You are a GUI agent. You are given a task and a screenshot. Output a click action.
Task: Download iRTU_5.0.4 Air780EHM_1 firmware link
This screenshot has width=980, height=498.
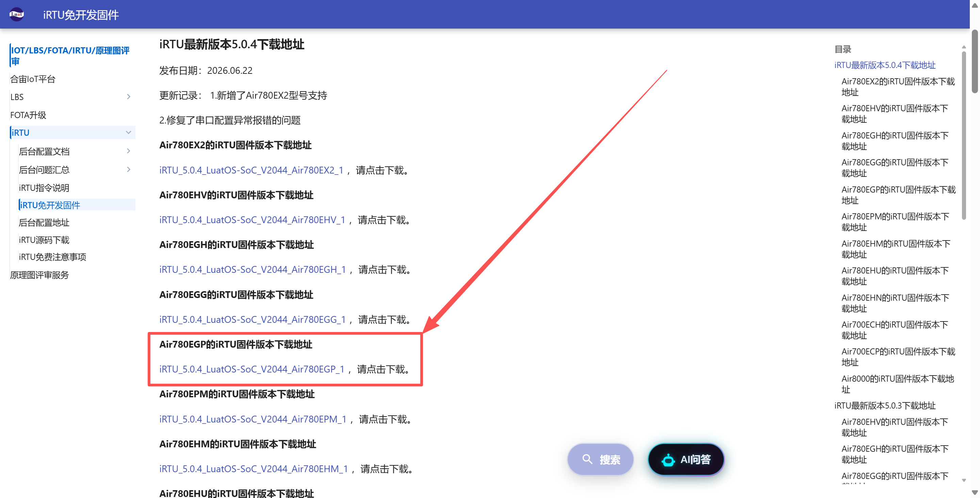tap(254, 469)
